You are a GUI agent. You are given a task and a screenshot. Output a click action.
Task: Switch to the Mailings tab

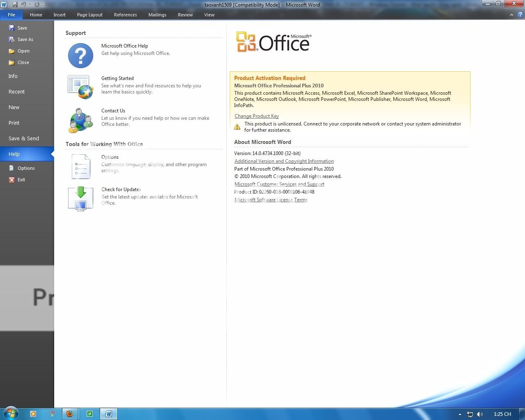pos(157,15)
